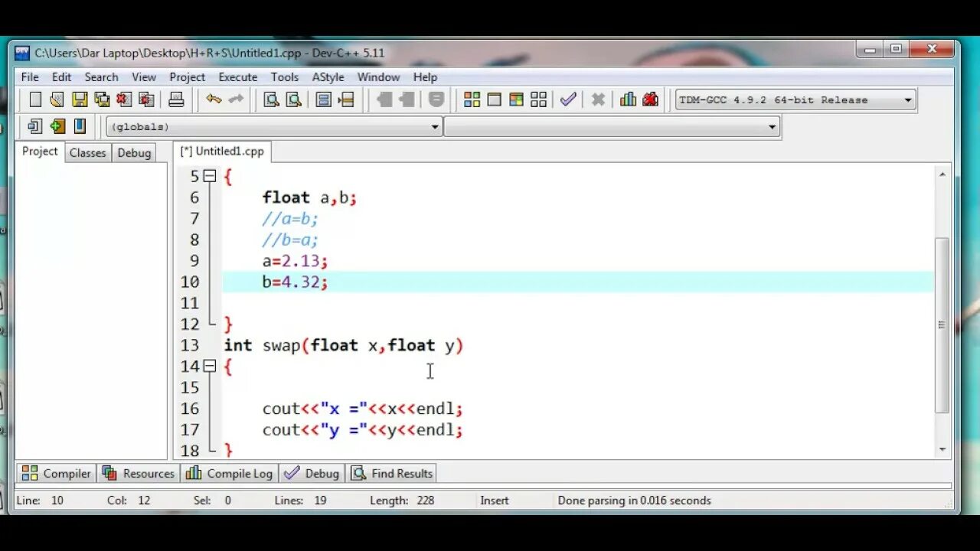This screenshot has height=551, width=980.
Task: Open the Resources bottom panel tab
Action: (x=139, y=474)
